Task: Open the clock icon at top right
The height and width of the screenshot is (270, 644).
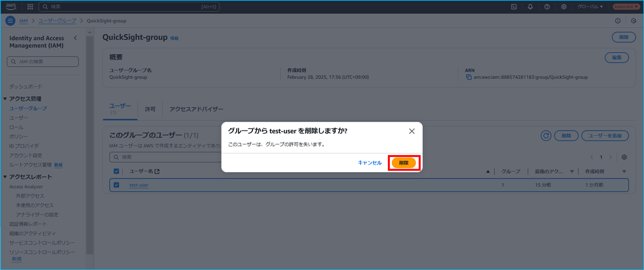Action: pos(633,21)
